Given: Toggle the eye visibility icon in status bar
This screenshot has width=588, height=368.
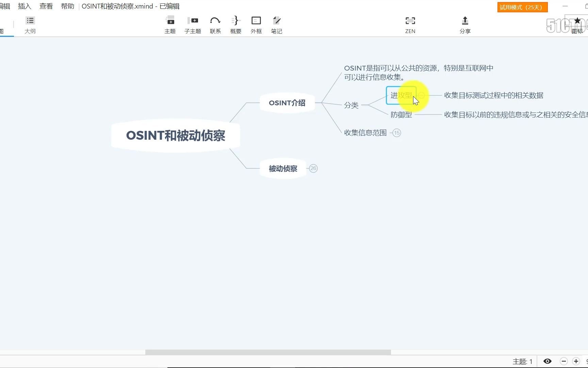Looking at the screenshot, I should coord(547,361).
